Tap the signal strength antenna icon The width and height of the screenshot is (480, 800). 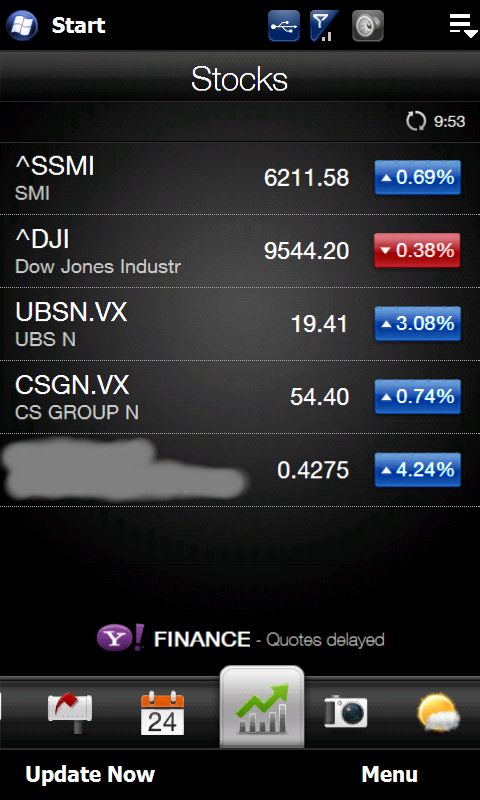coord(325,25)
